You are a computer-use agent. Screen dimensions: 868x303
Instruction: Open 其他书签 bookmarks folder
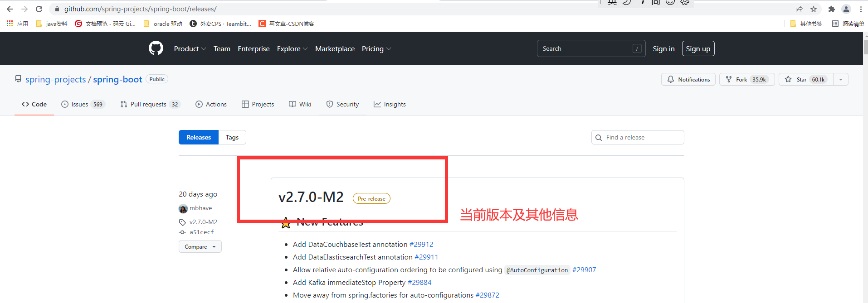pyautogui.click(x=806, y=24)
